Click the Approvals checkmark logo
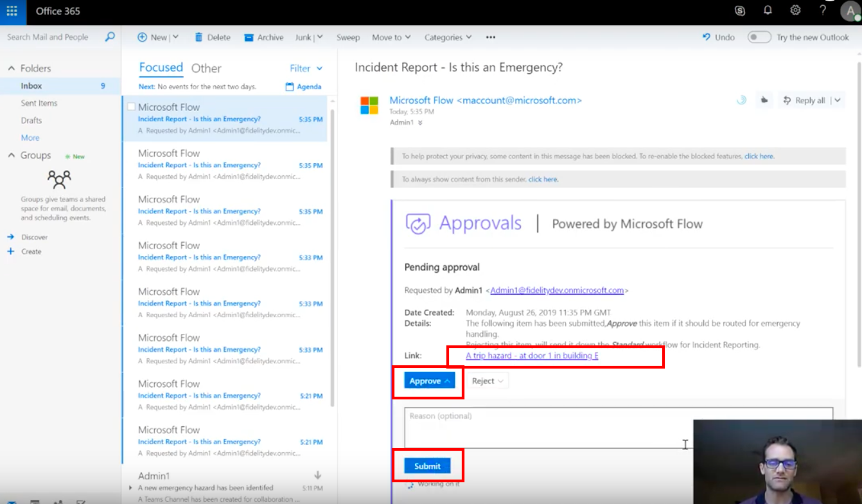 tap(418, 223)
